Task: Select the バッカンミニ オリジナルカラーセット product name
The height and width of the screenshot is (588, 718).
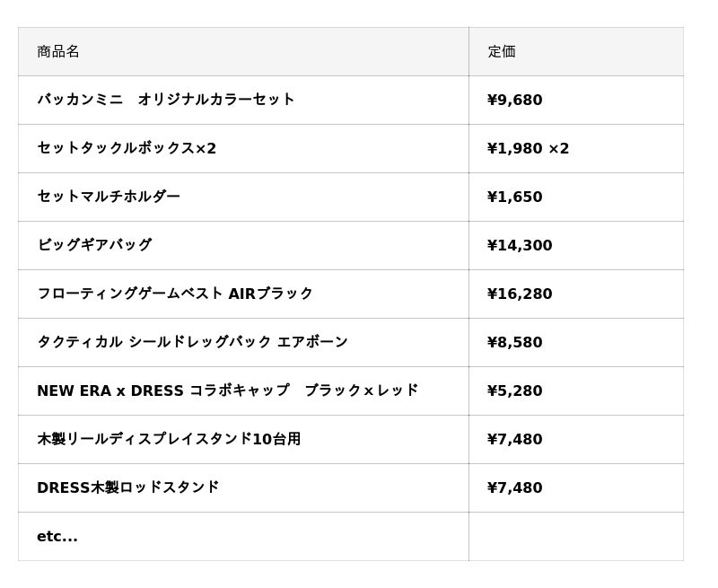Action: (x=166, y=100)
